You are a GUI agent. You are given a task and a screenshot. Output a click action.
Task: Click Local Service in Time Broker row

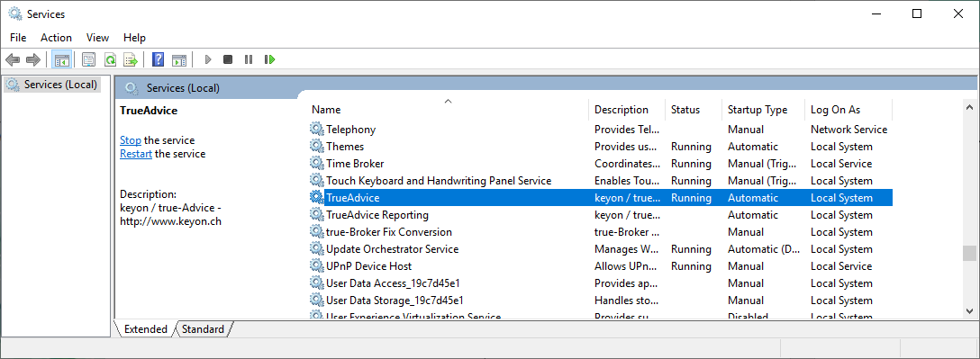(x=841, y=164)
